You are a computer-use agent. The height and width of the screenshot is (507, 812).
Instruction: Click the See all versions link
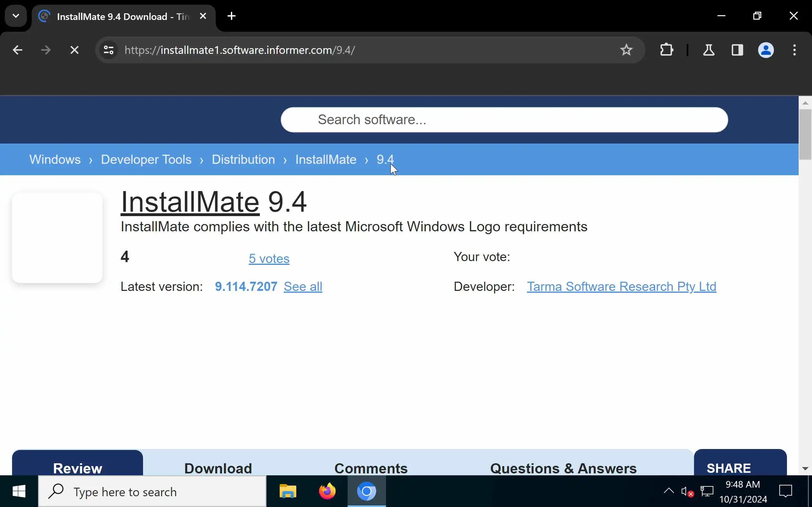point(303,286)
